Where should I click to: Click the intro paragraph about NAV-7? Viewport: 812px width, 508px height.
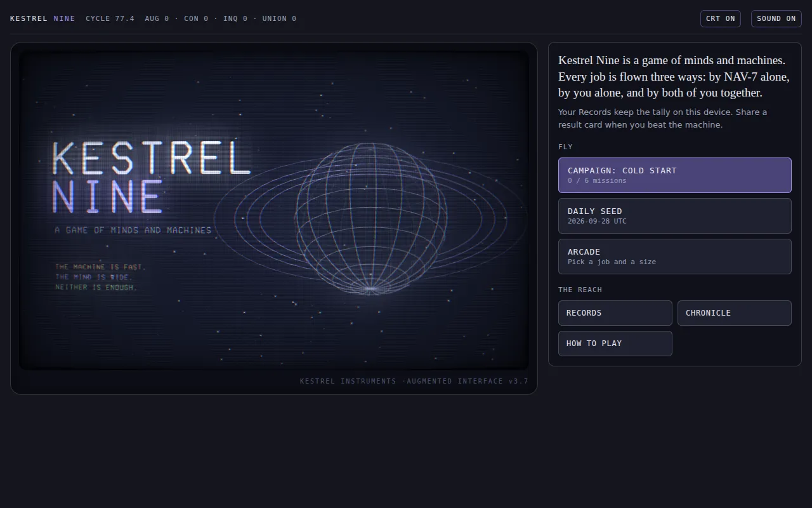point(674,76)
